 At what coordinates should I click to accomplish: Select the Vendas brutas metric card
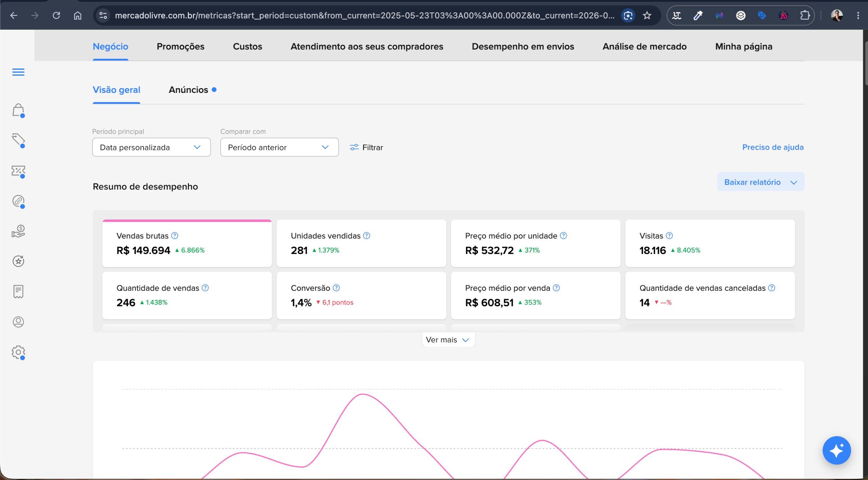[187, 244]
